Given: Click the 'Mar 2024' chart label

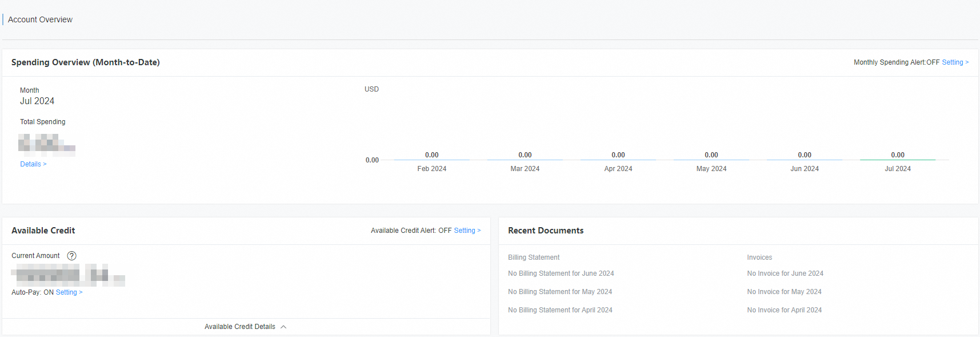Looking at the screenshot, I should coord(525,169).
